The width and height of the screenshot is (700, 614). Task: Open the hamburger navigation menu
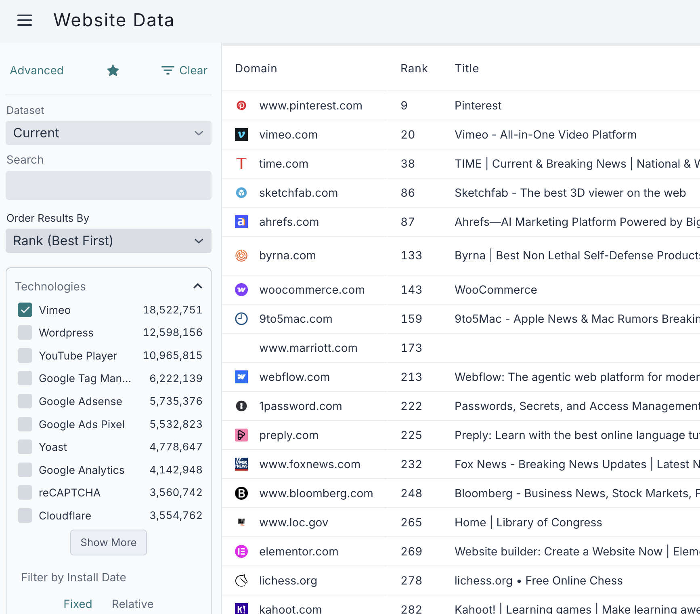tap(25, 20)
